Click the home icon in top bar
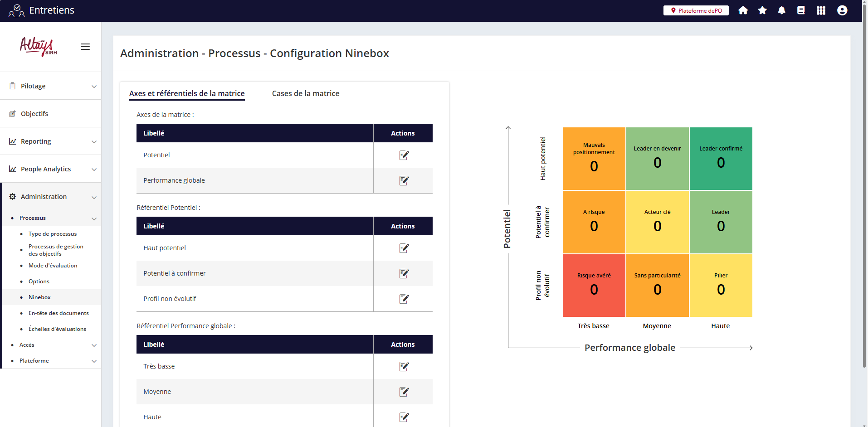Screen dimensions: 868x427 (x=743, y=10)
